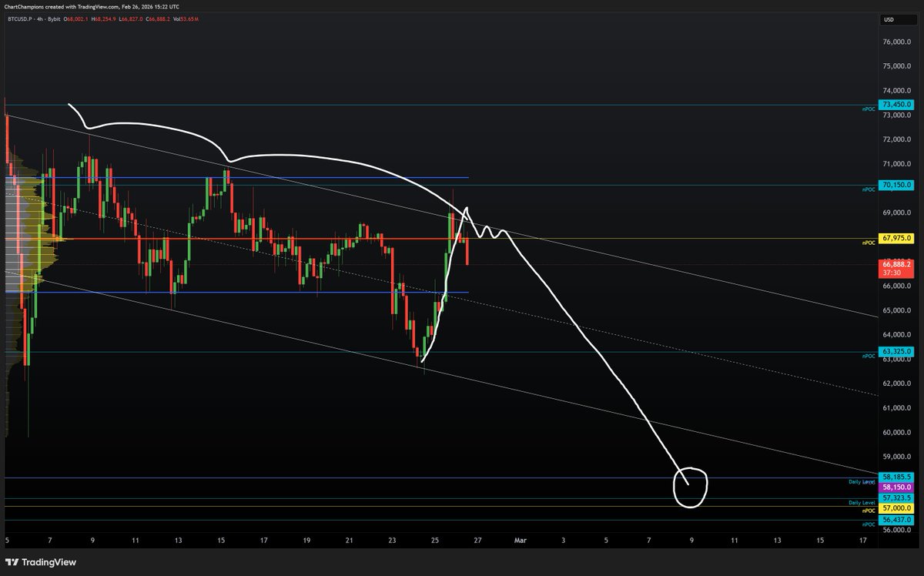Click the 59,000.0 tick on the price axis
The width and height of the screenshot is (924, 576).
coord(898,457)
